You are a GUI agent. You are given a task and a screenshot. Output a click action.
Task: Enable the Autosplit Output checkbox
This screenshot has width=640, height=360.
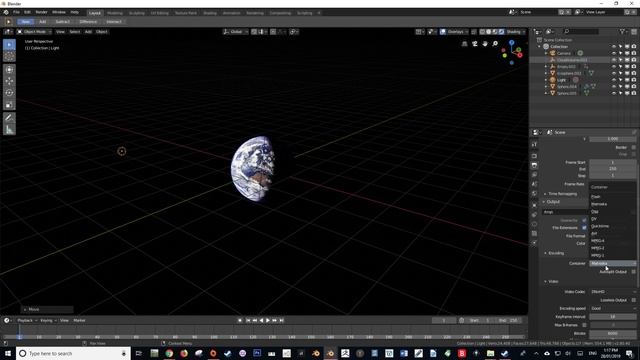[x=633, y=272]
